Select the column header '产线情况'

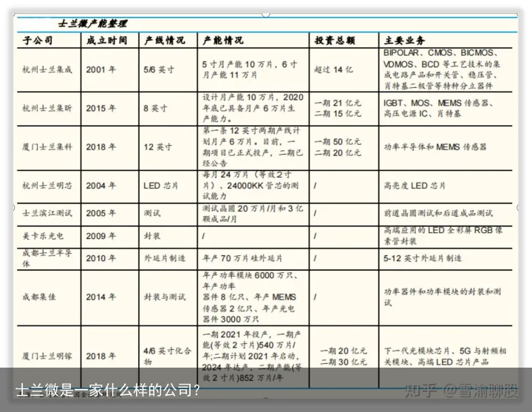click(x=165, y=41)
